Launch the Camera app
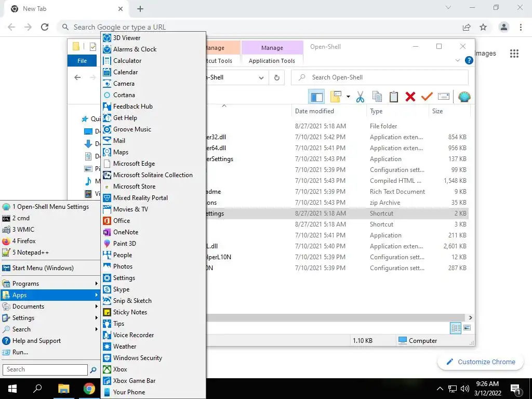The image size is (532, 399). tap(153, 84)
